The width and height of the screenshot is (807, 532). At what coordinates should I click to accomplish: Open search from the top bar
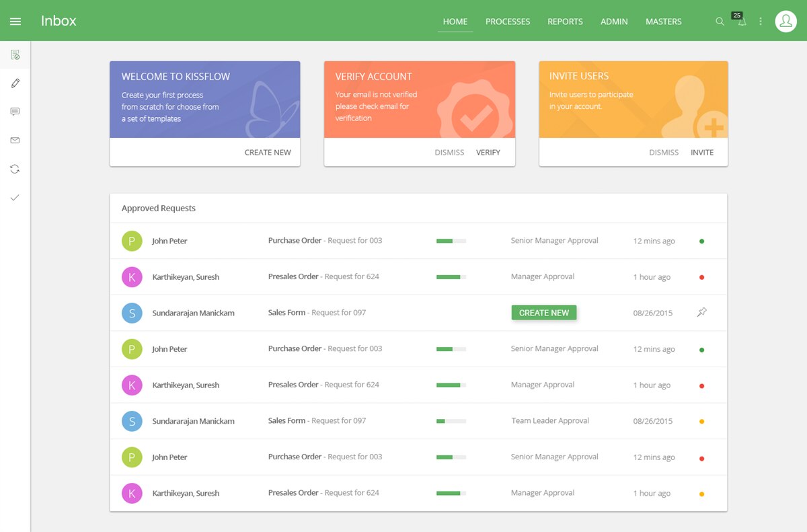pos(720,22)
